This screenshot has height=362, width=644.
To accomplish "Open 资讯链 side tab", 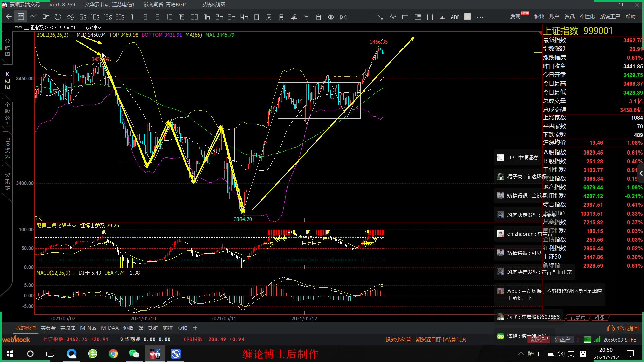I will [x=7, y=181].
